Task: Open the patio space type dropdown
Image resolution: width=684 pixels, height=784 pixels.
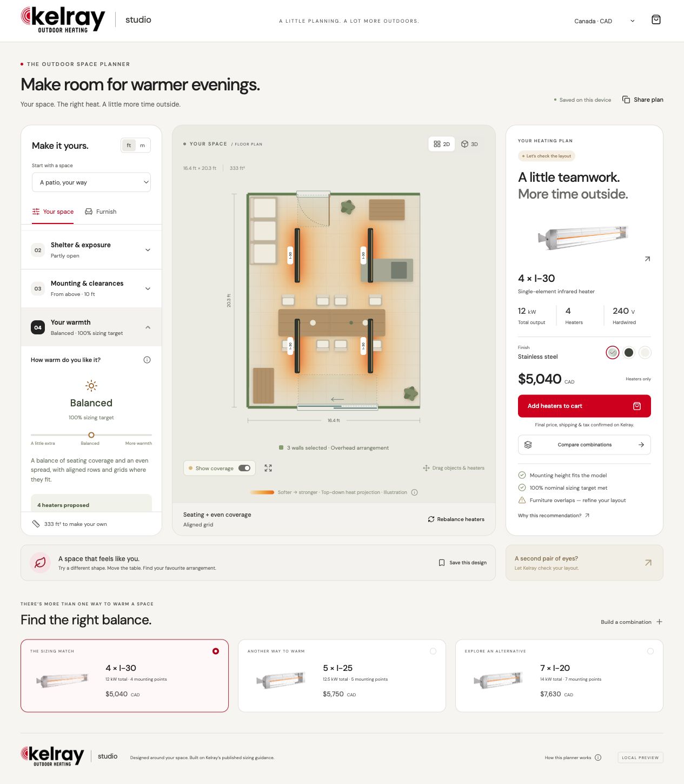Action: tap(91, 182)
